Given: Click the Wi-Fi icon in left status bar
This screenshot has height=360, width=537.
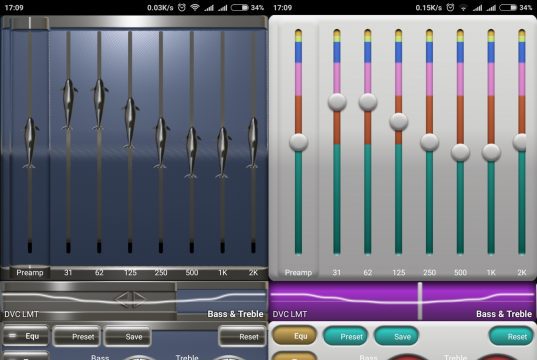Looking at the screenshot, I should pos(195,7).
